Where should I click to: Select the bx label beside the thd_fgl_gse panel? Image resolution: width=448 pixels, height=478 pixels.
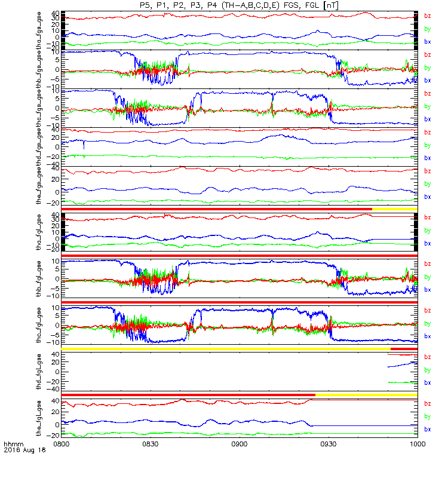tap(428, 383)
